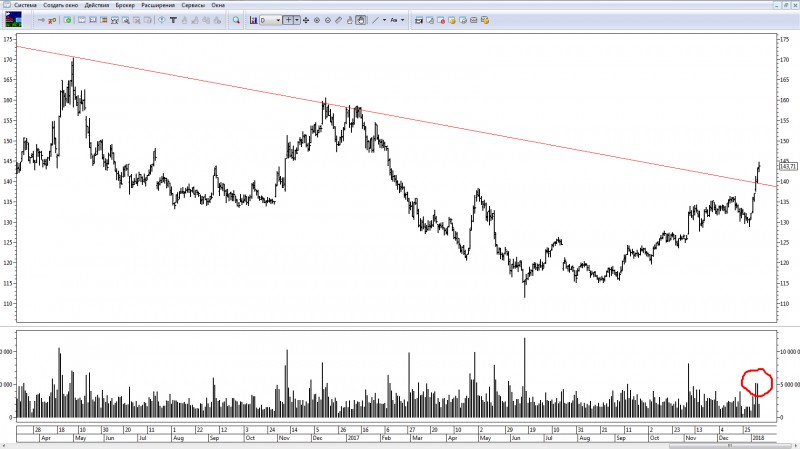Image resolution: width=800 pixels, height=449 pixels.
Task: Click the horizontal scrollbar below the chart
Action: point(400,445)
